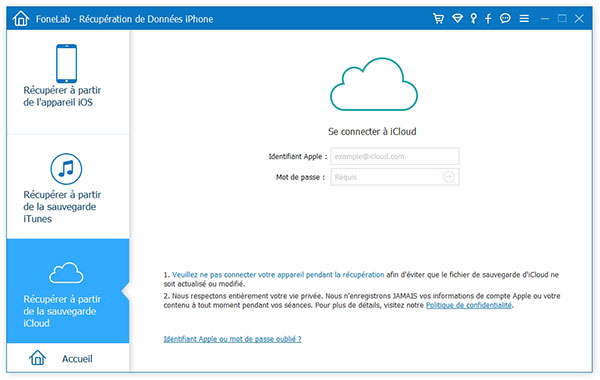The height and width of the screenshot is (380, 600).
Task: Click the Identifiant Apple input field
Action: tap(395, 156)
